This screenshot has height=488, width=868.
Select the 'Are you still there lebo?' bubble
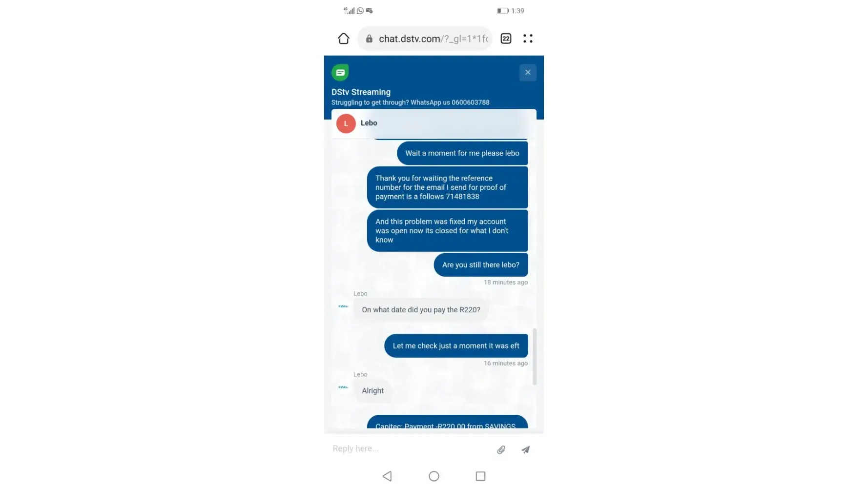point(481,265)
